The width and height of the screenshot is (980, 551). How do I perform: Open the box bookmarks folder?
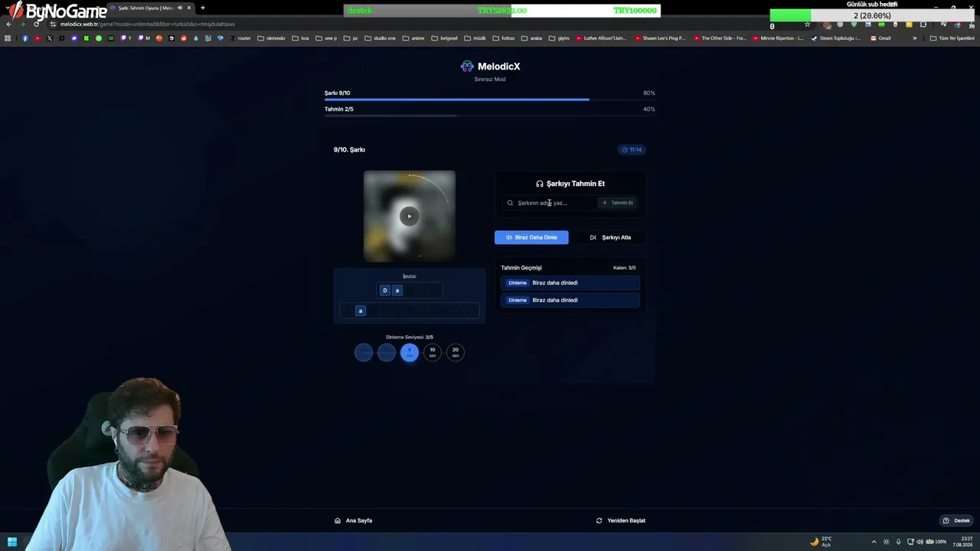[x=301, y=38]
